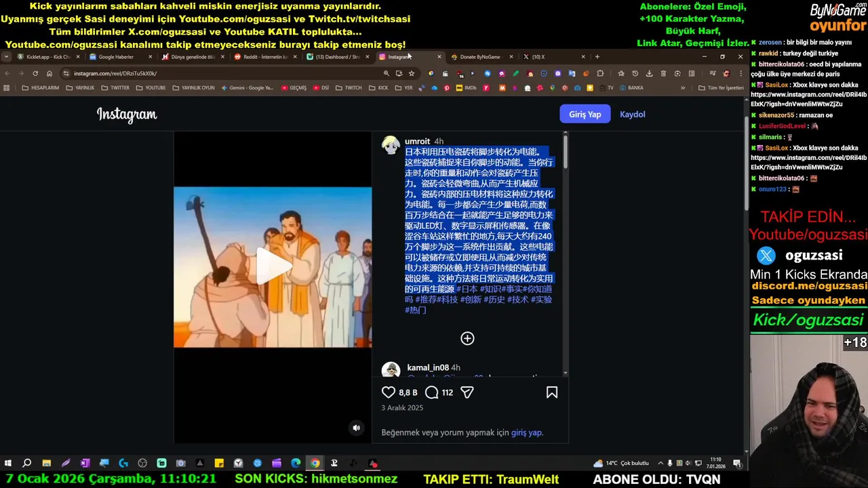868x488 pixels.
Task: Switch to the Kicklet.app tab
Action: coord(47,57)
